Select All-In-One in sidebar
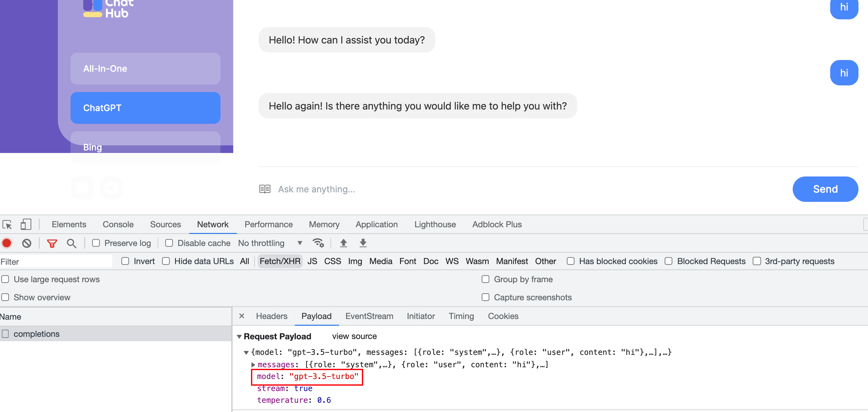 coord(145,68)
